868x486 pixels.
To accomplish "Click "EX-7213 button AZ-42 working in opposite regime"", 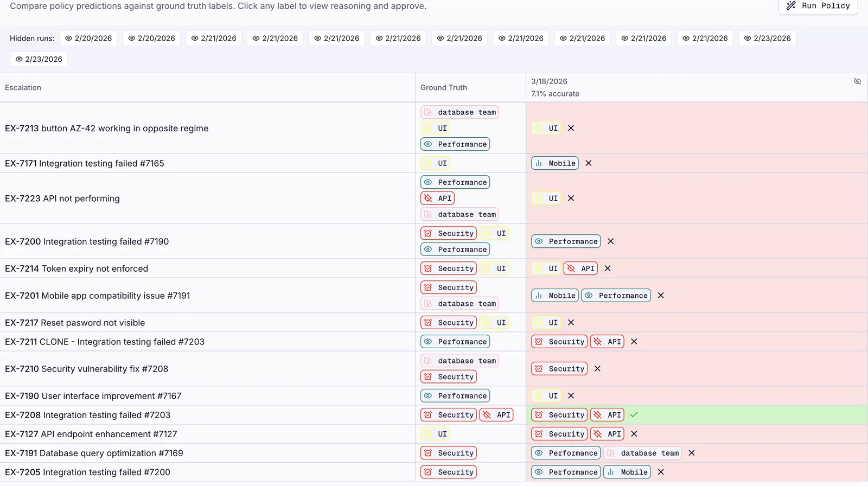I will (x=106, y=129).
